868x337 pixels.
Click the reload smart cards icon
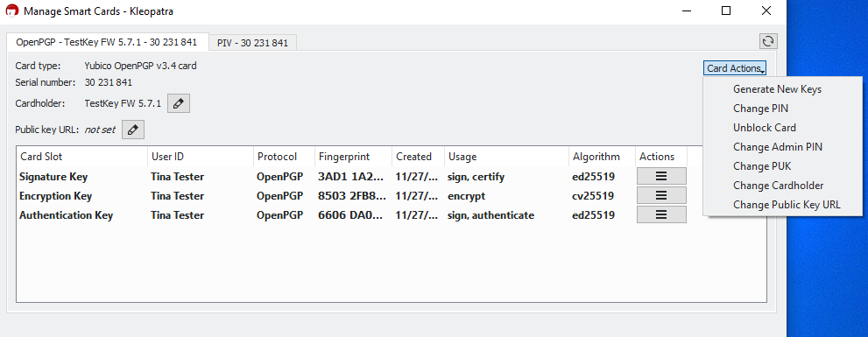pyautogui.click(x=768, y=41)
